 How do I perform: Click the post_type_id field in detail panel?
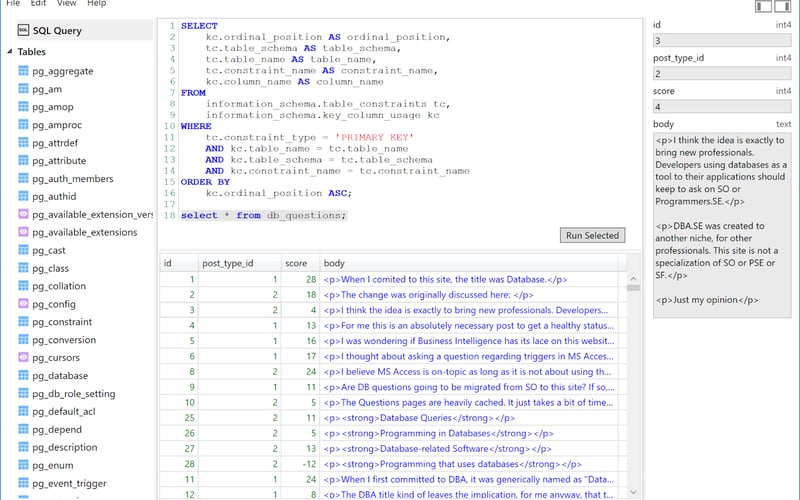(722, 74)
